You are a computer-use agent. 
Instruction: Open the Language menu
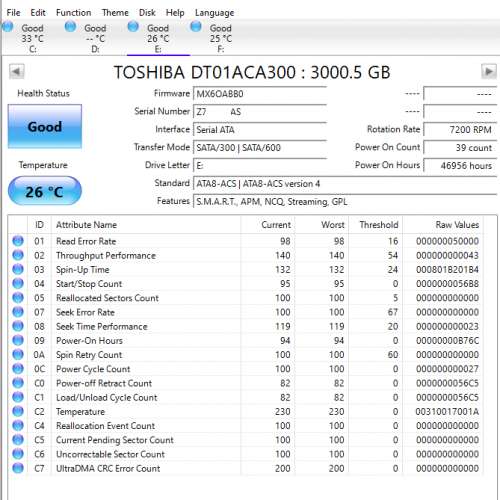215,13
